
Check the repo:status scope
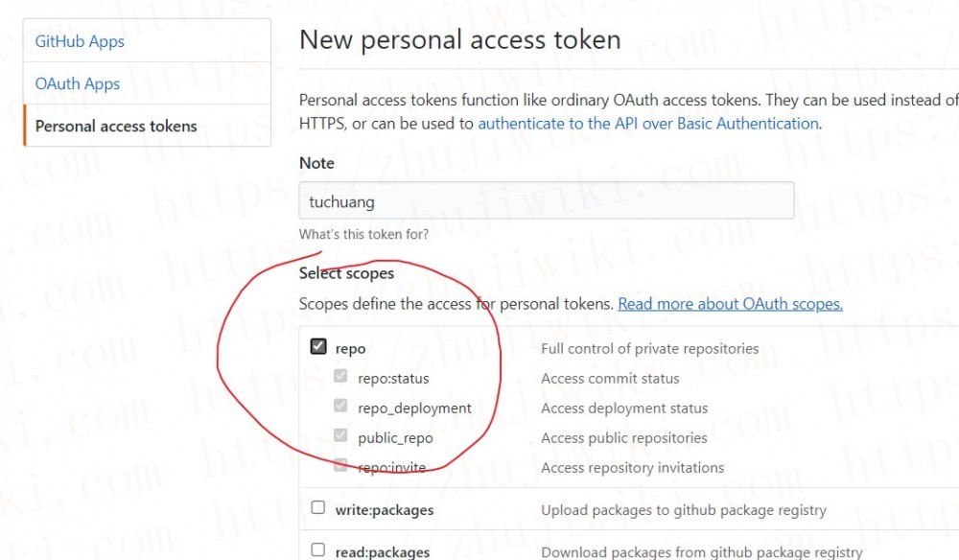[340, 376]
